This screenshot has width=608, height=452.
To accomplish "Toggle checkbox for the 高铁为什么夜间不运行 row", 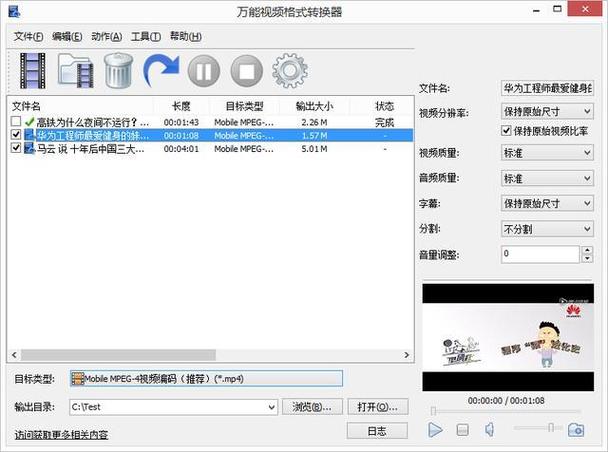I will click(x=16, y=121).
